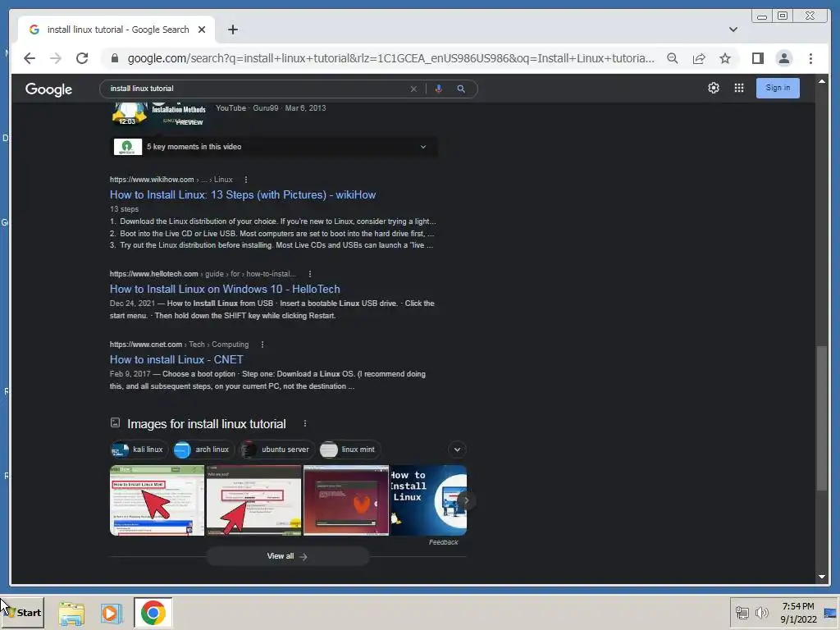
Task: Clear the search box with the X
Action: pos(413,89)
